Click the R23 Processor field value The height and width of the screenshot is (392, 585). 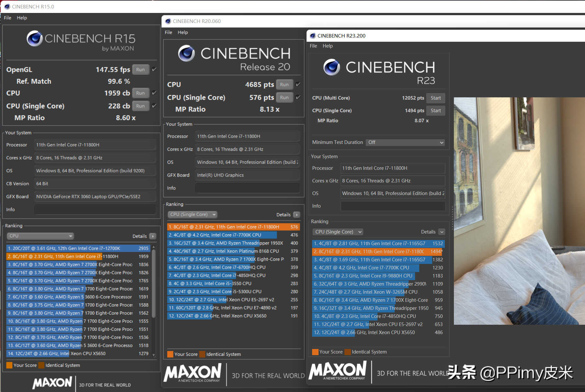[x=393, y=168]
